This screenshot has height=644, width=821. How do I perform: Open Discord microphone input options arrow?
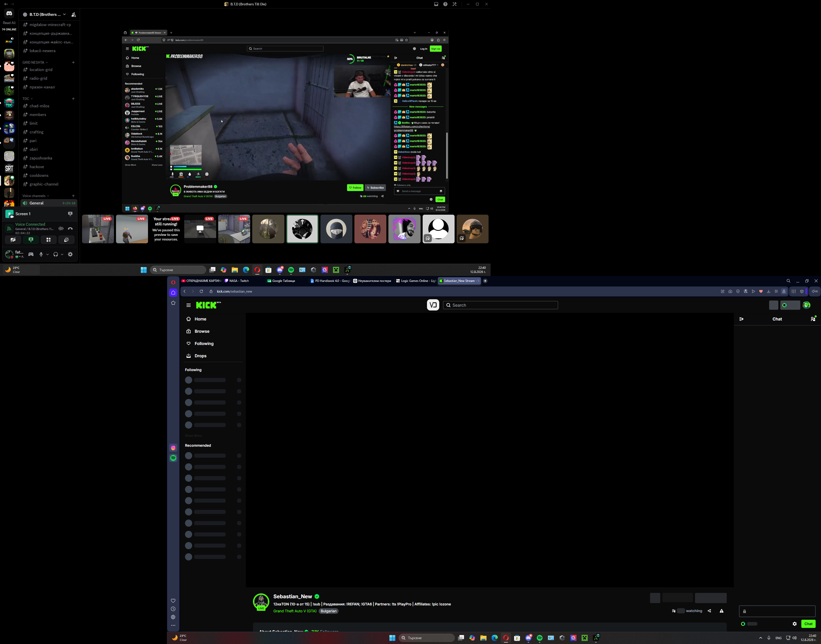point(48,255)
